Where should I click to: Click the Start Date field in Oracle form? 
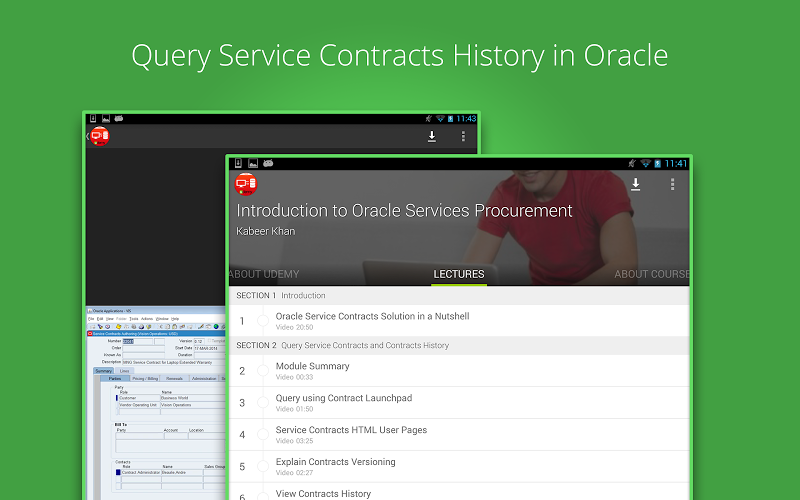tap(209, 348)
